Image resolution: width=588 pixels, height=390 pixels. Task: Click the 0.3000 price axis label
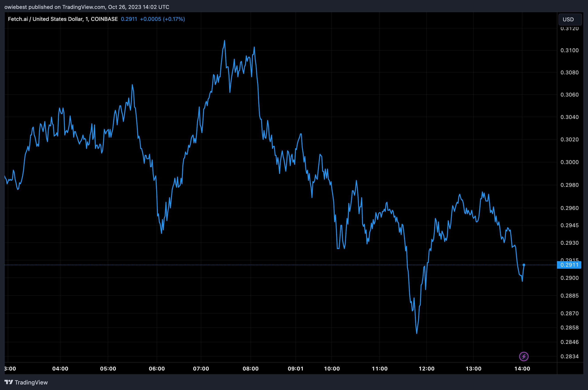570,162
